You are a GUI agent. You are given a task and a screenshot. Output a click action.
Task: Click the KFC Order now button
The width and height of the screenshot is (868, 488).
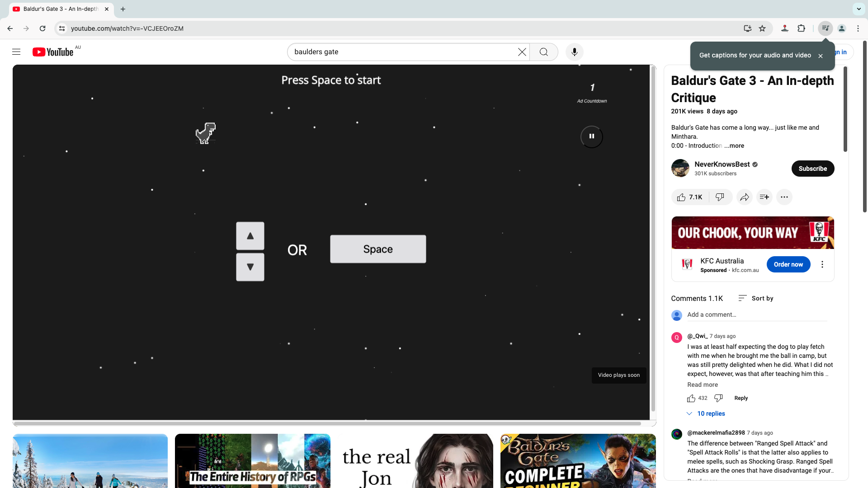coord(789,264)
